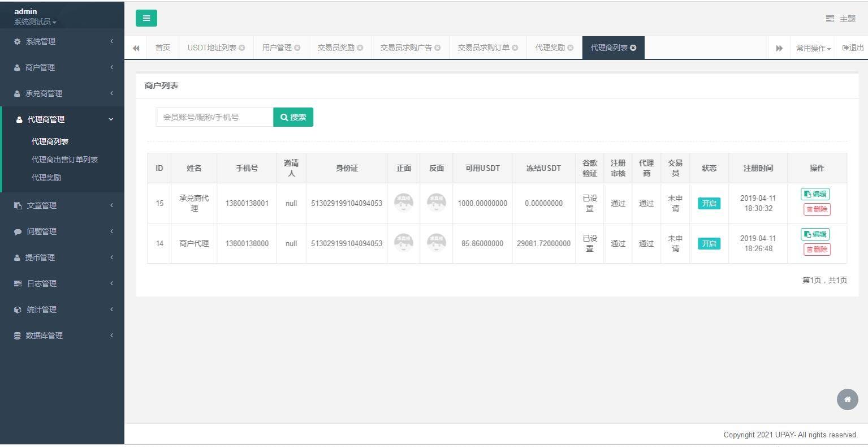Viewport: 868px width, 447px height.
Task: Close the USDT地址列表 tab
Action: coord(242,48)
